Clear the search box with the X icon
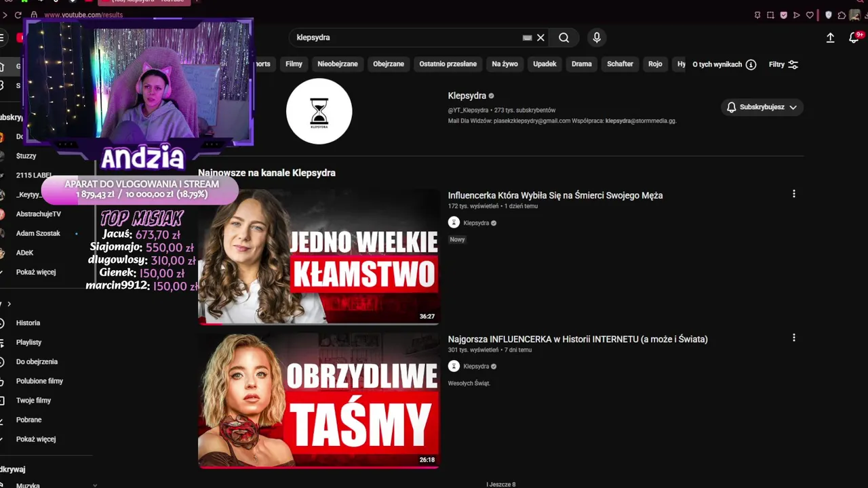Viewport: 868px width, 488px height. (540, 38)
